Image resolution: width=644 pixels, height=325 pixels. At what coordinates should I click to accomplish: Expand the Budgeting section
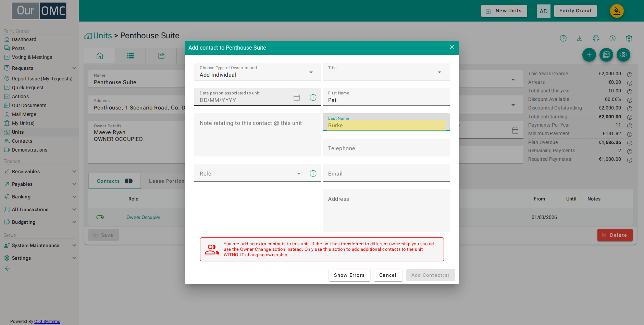tap(40, 222)
